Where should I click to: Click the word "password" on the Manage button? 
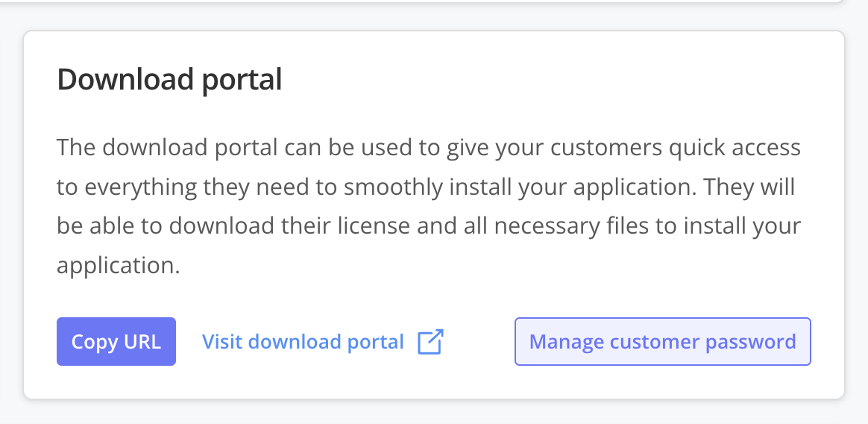tap(751, 342)
